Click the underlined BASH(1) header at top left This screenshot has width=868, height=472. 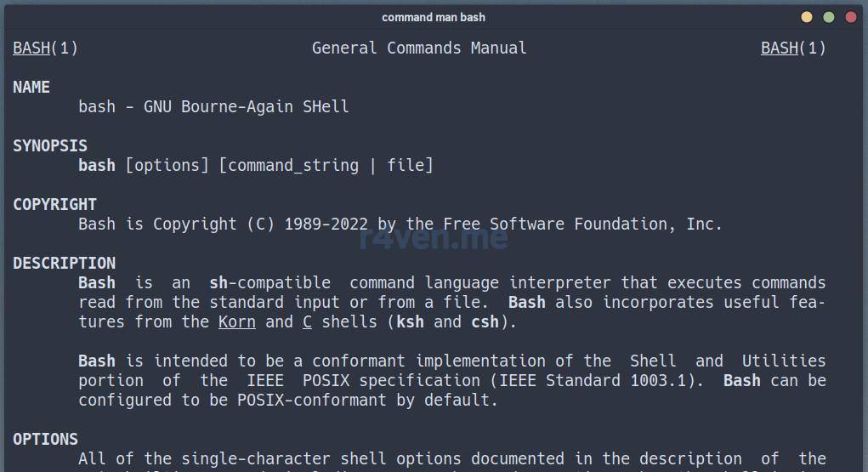pos(45,48)
